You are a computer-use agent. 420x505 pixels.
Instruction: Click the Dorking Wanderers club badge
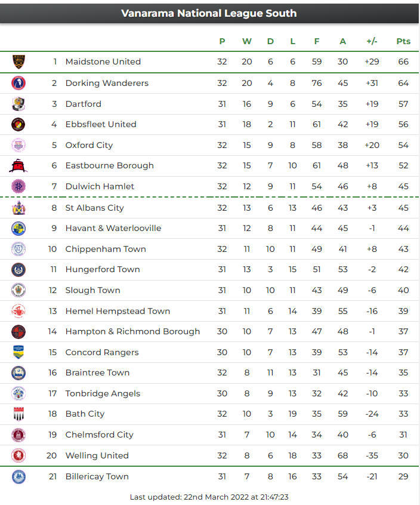pos(18,83)
